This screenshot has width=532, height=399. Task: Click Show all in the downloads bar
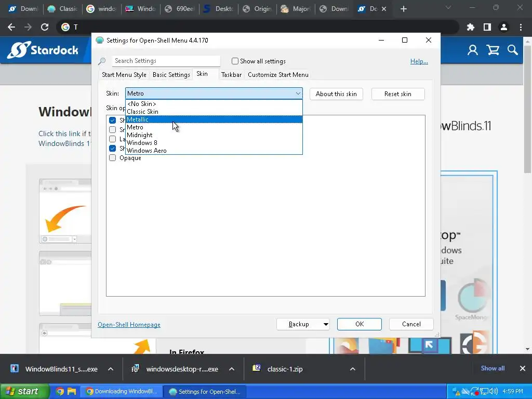click(x=493, y=368)
